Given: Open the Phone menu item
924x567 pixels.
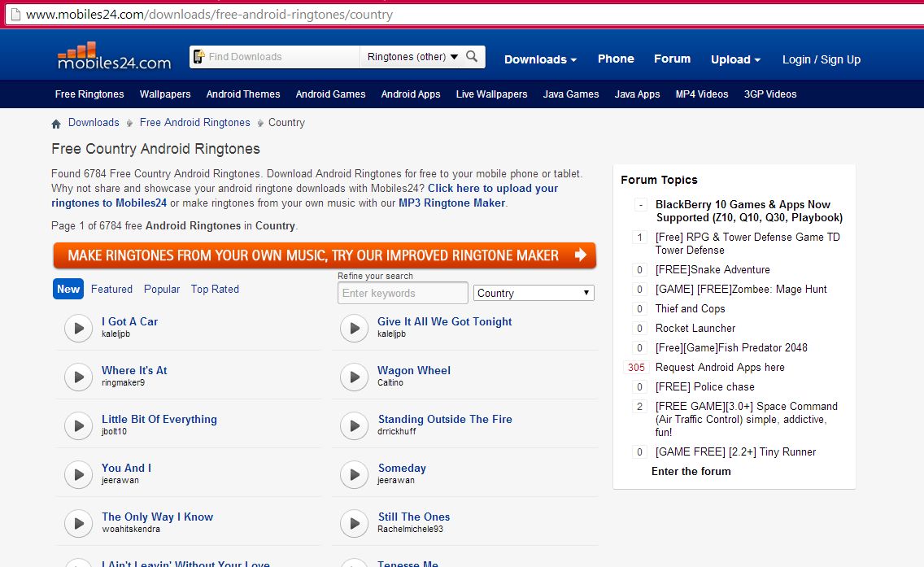Looking at the screenshot, I should (x=616, y=59).
